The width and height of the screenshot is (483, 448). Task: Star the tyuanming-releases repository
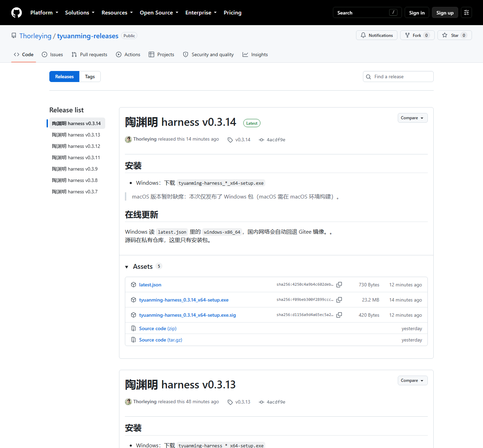[455, 35]
